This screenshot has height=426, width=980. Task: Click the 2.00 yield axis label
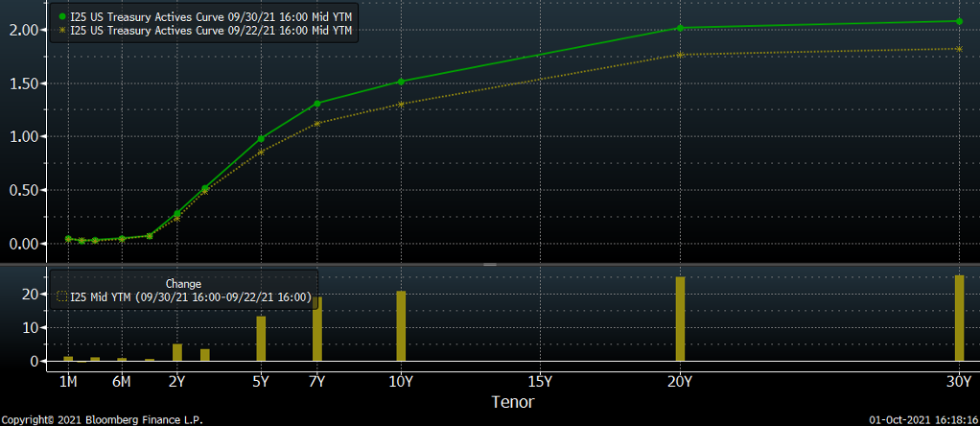pyautogui.click(x=26, y=30)
